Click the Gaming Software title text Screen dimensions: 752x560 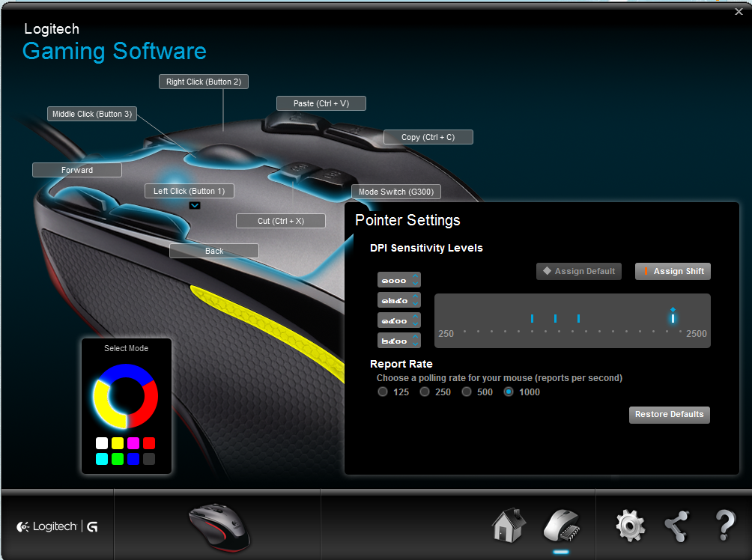pyautogui.click(x=115, y=52)
